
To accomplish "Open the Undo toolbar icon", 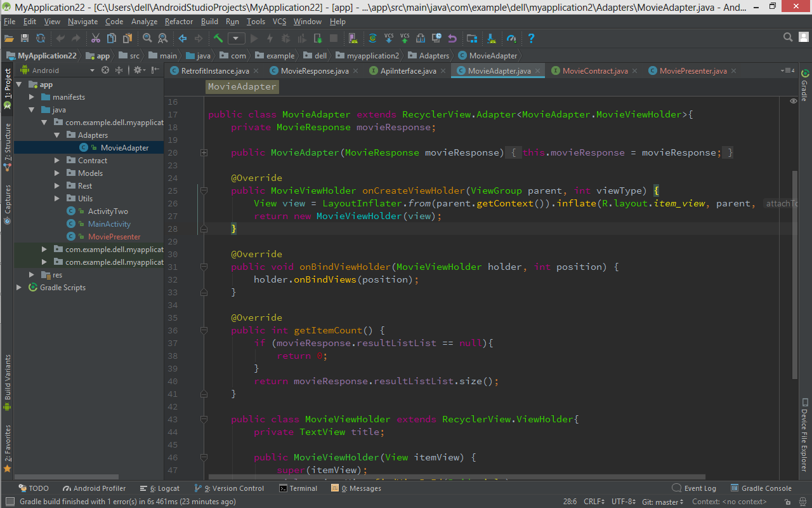I will pyautogui.click(x=452, y=38).
